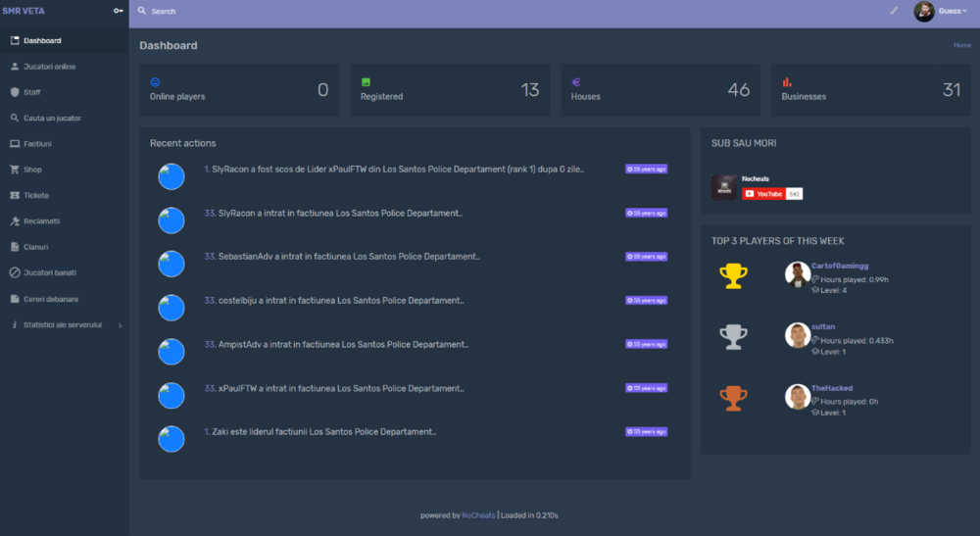
Task: Open Cartof0amingg player profile avatar
Action: tap(797, 273)
